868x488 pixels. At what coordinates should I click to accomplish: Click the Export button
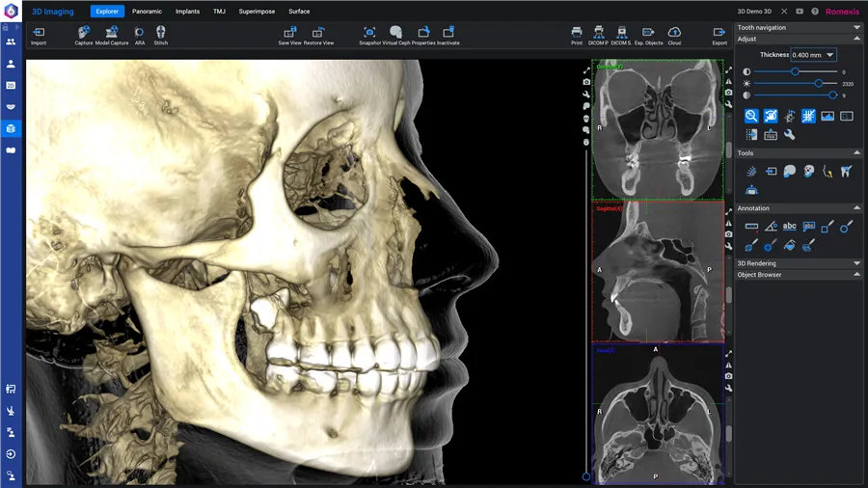pyautogui.click(x=719, y=34)
